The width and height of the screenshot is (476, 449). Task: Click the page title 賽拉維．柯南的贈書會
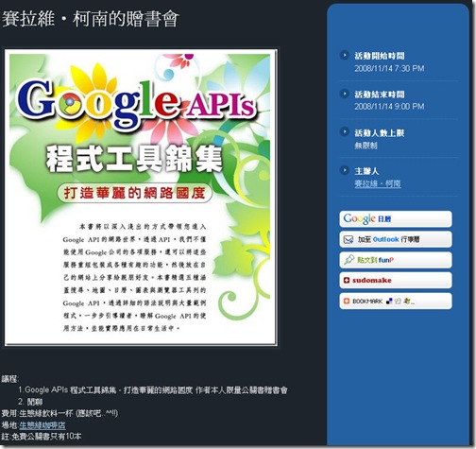click(91, 19)
